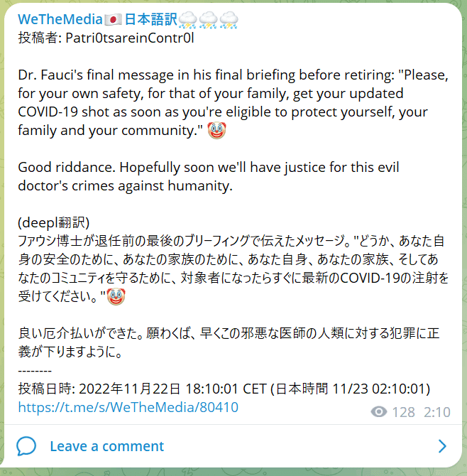Screen dimensions: 467x476
Task: Click the middle thunderstorm cloud emoji
Action: (209, 20)
